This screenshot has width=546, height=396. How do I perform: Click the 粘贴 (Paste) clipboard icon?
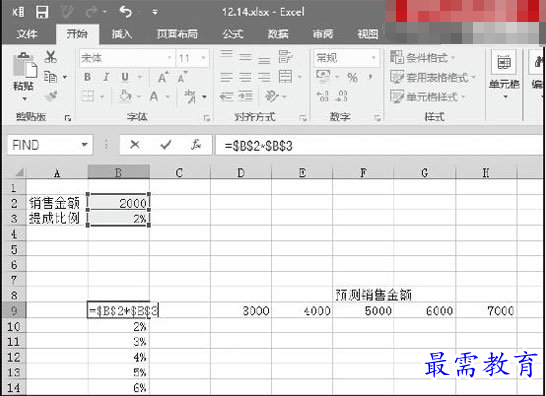[x=24, y=65]
